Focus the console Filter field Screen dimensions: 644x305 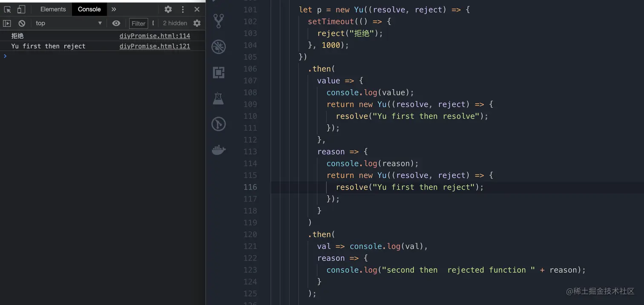pyautogui.click(x=138, y=23)
